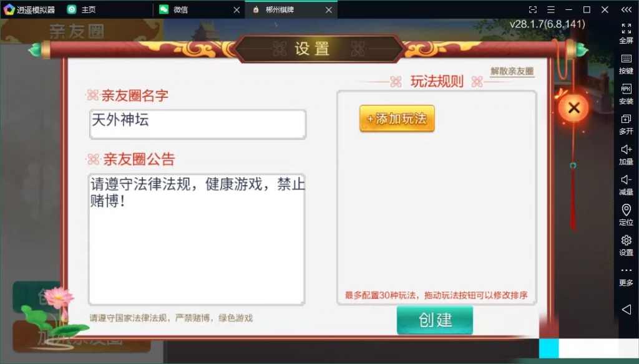Click the 加量 volume up icon
This screenshot has width=639, height=364.
pos(626,155)
